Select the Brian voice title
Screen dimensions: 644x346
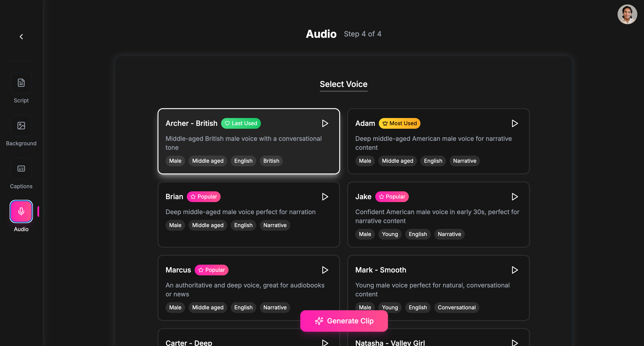pos(174,197)
